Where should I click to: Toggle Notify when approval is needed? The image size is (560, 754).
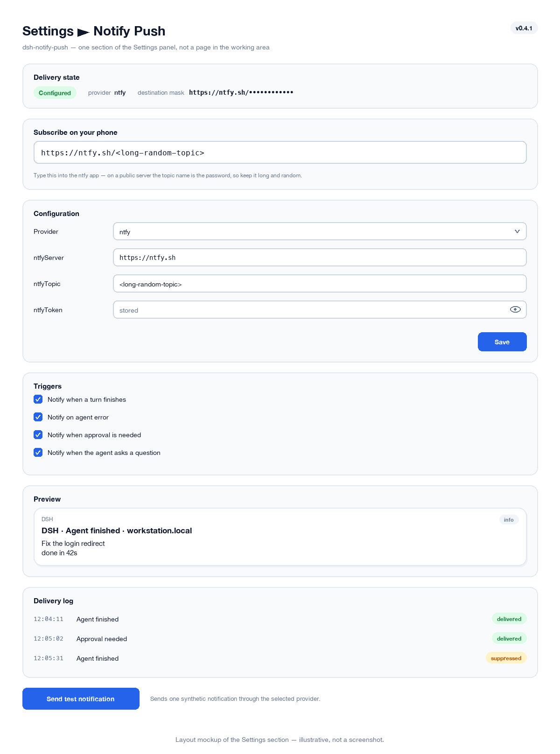pos(38,435)
